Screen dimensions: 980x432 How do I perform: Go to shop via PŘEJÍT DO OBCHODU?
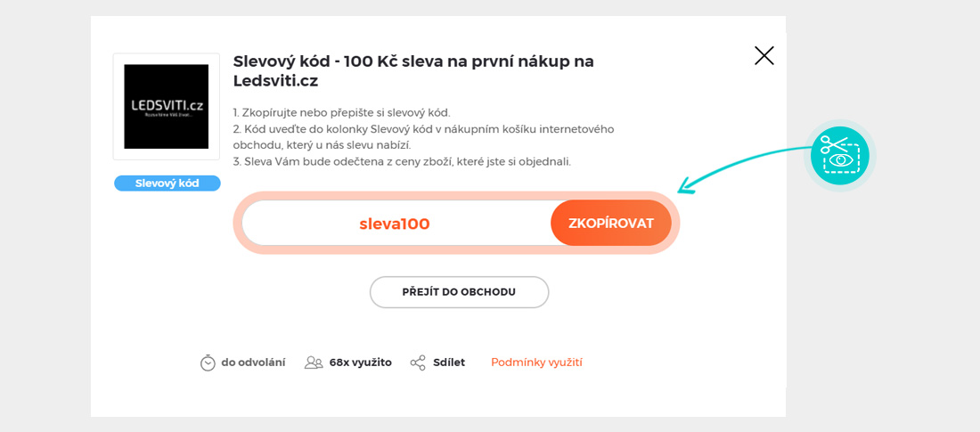459,292
